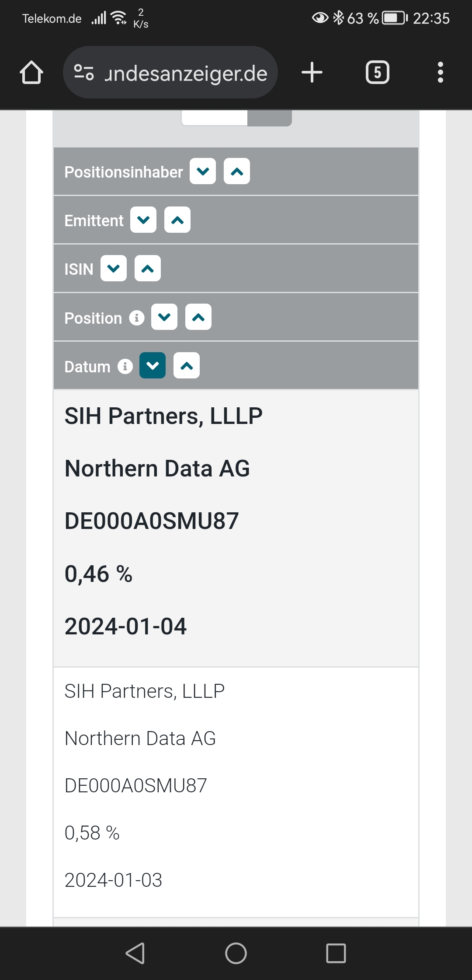Screen dimensions: 472x980
Task: Open site permissions icon in the address bar
Action: coord(83,72)
